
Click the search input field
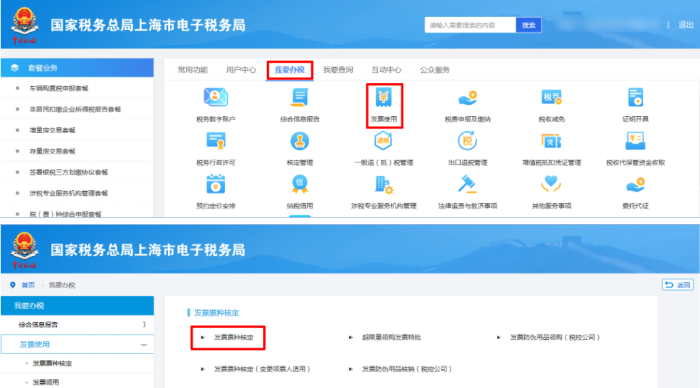point(470,25)
